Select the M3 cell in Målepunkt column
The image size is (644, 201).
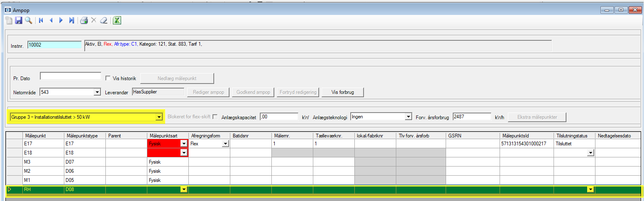43,162
